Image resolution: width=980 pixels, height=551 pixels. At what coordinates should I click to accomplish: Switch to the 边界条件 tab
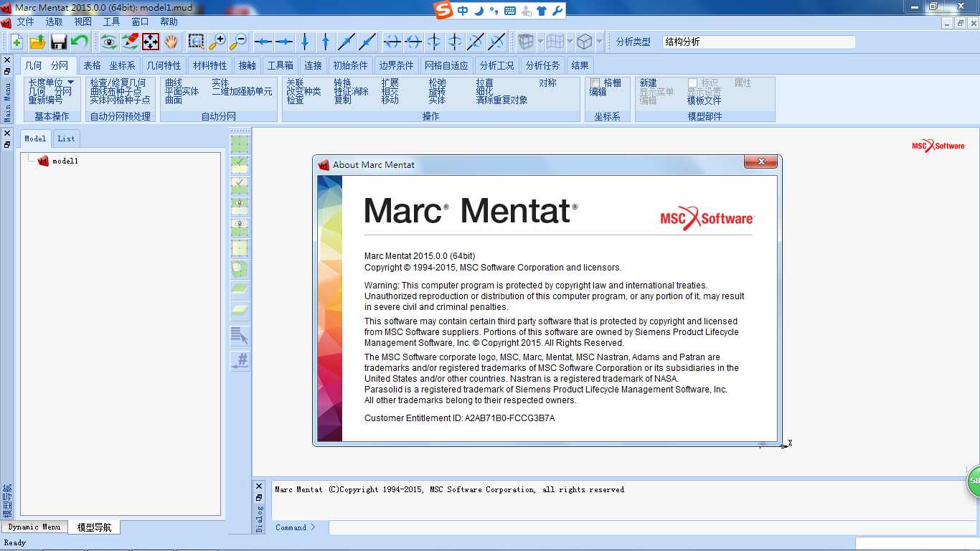[x=396, y=65]
